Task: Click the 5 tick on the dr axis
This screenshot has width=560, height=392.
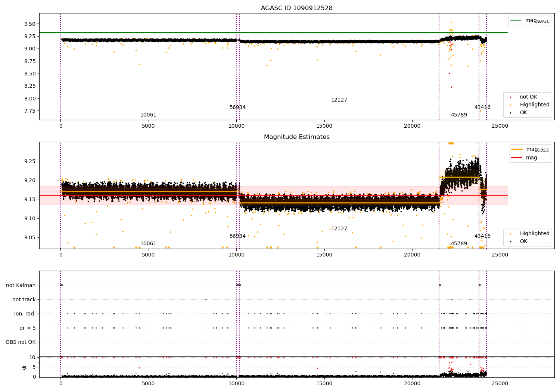Action: (x=34, y=367)
